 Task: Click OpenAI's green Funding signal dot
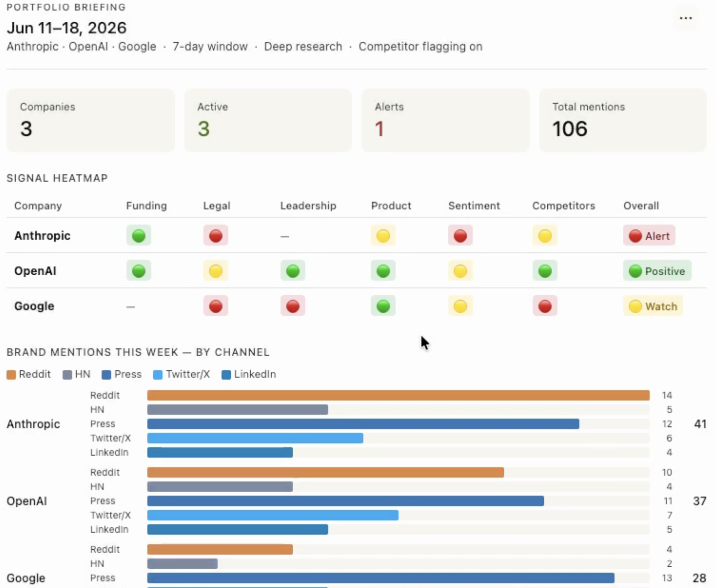pos(138,271)
